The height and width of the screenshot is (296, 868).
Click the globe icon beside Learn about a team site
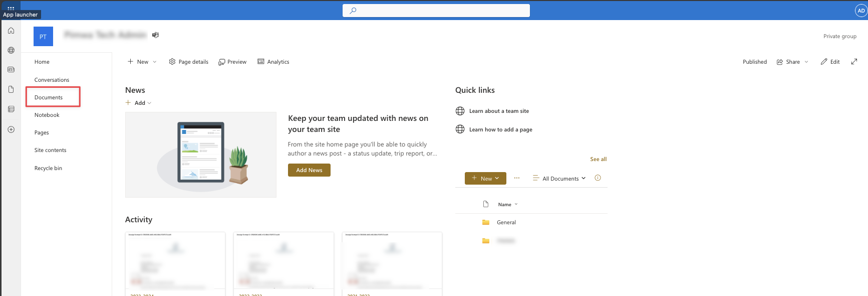click(x=460, y=111)
